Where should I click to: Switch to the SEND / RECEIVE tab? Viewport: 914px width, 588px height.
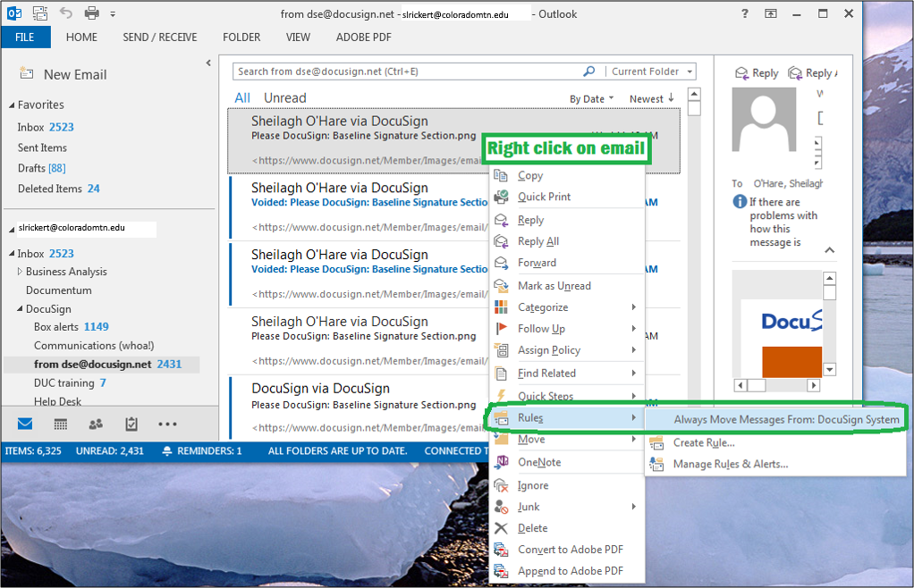point(160,38)
